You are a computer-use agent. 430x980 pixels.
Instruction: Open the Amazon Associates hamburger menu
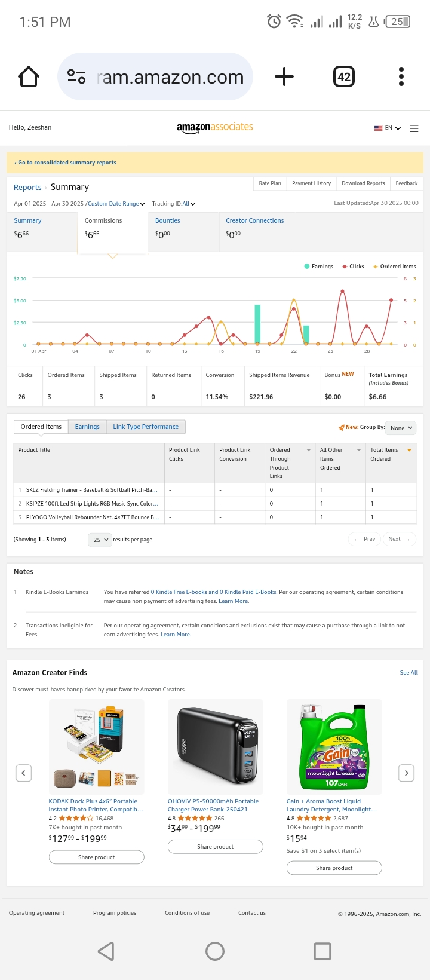pos(414,128)
